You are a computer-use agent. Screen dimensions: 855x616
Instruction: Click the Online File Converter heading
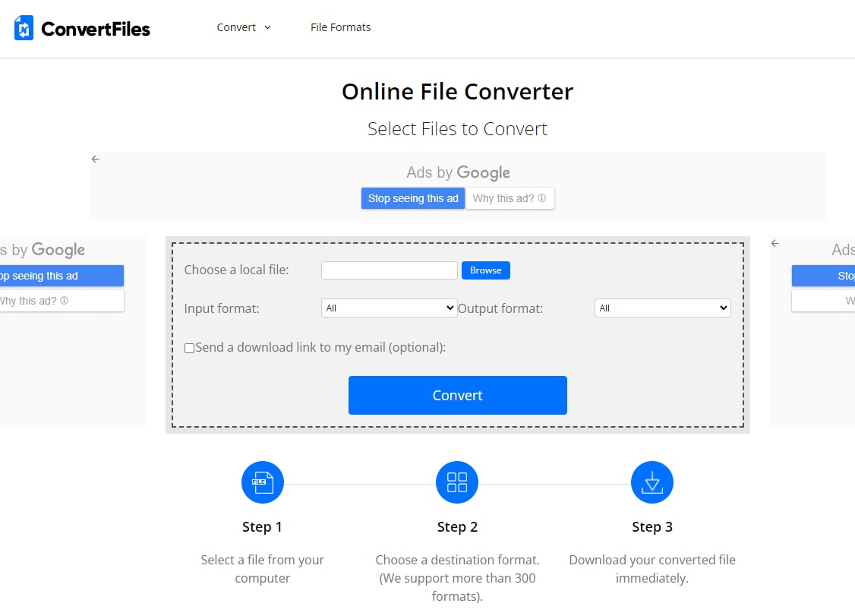(x=457, y=92)
